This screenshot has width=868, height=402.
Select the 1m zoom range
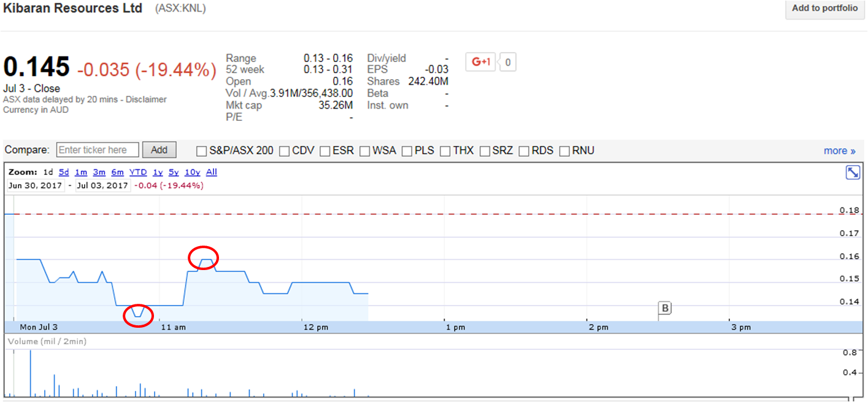click(81, 172)
